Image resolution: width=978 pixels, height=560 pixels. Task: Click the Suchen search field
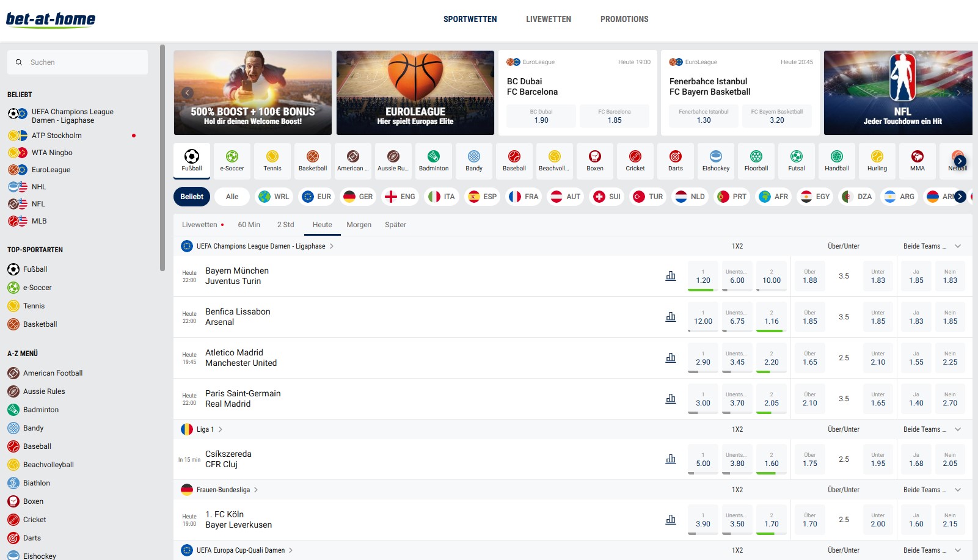(77, 62)
